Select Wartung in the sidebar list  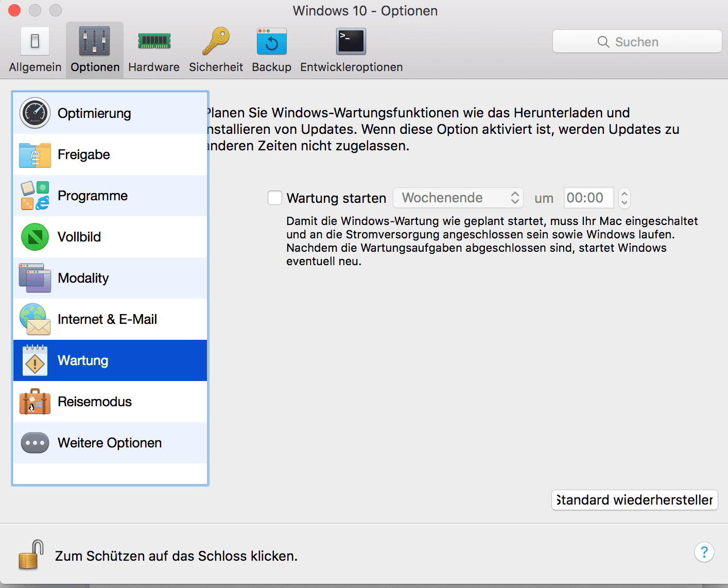click(110, 360)
